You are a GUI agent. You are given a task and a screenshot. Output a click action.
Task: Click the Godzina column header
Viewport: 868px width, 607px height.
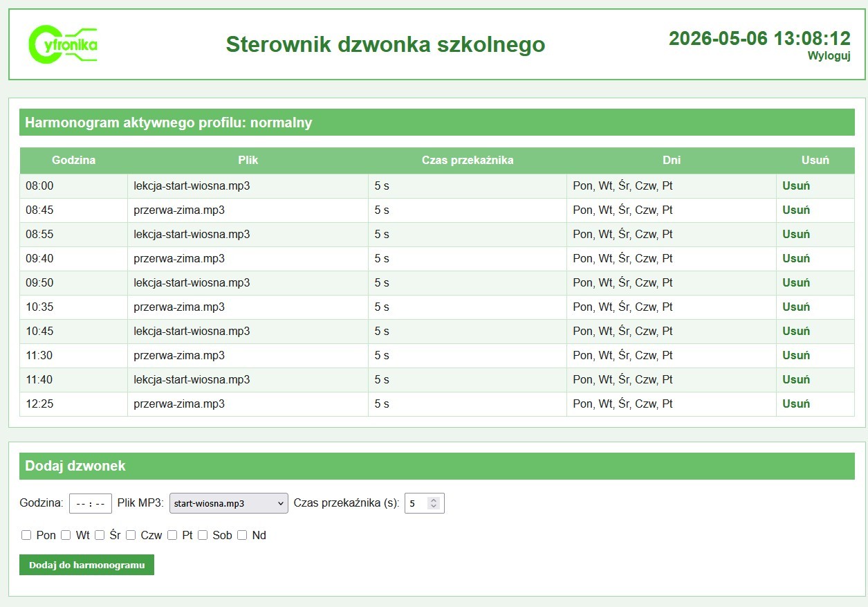pyautogui.click(x=74, y=160)
